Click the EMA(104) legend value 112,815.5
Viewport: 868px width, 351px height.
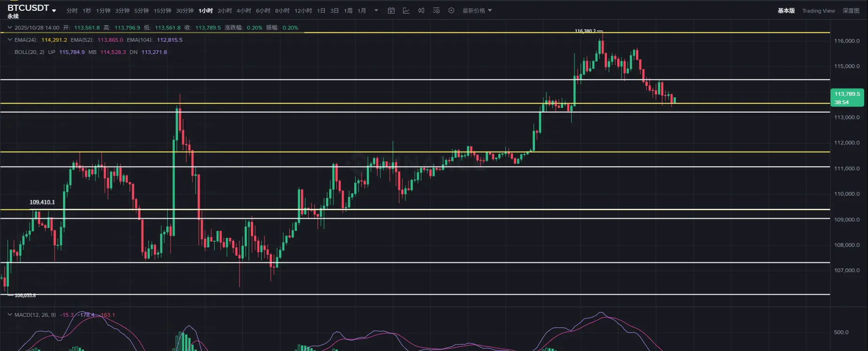click(170, 40)
